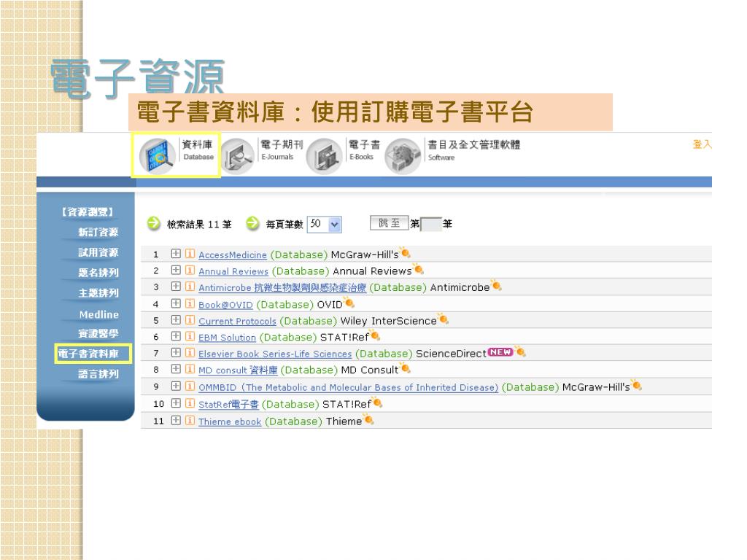Show info icon for Annual Reviews

click(x=190, y=270)
